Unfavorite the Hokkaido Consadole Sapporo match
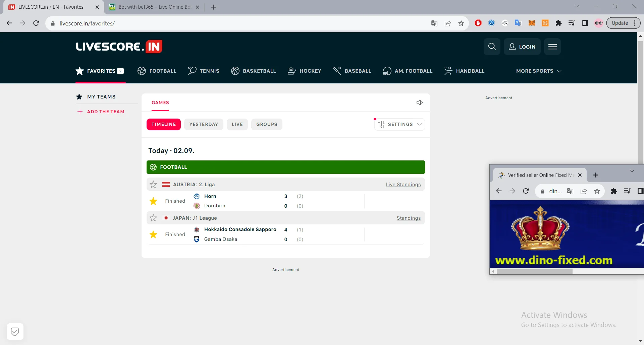The height and width of the screenshot is (345, 644). 153,234
